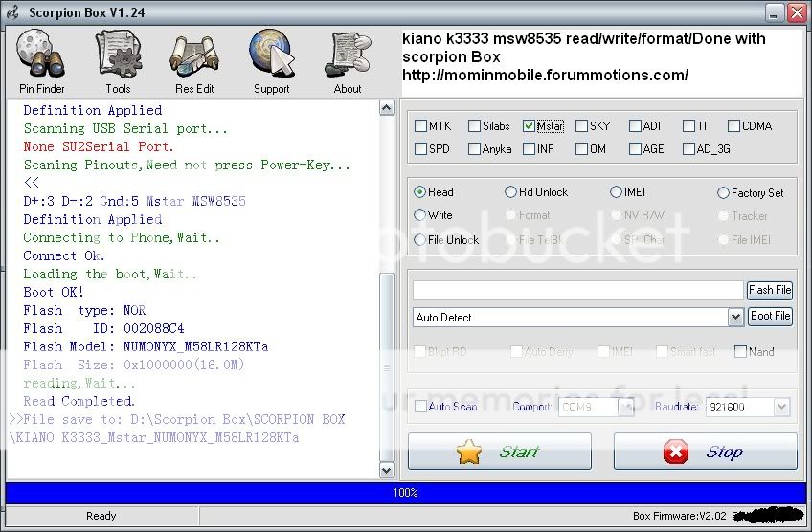Enable the AD_3G checkbox
Image resolution: width=812 pixels, height=532 pixels.
pyautogui.click(x=688, y=149)
